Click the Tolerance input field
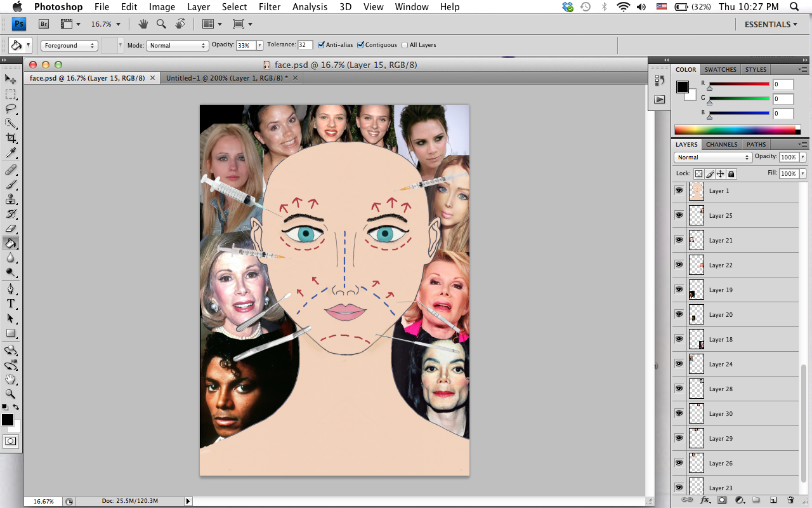Viewport: 812px width, 508px height. 305,45
